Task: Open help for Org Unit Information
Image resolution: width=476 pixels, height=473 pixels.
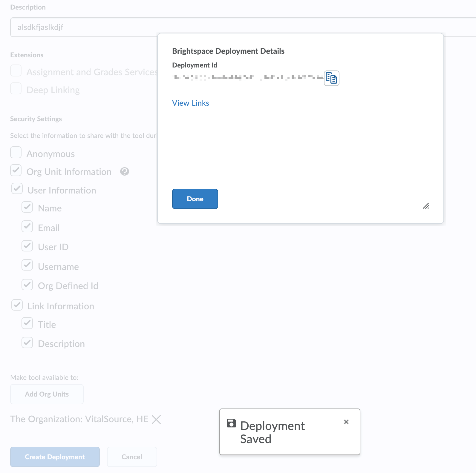Action: [125, 172]
